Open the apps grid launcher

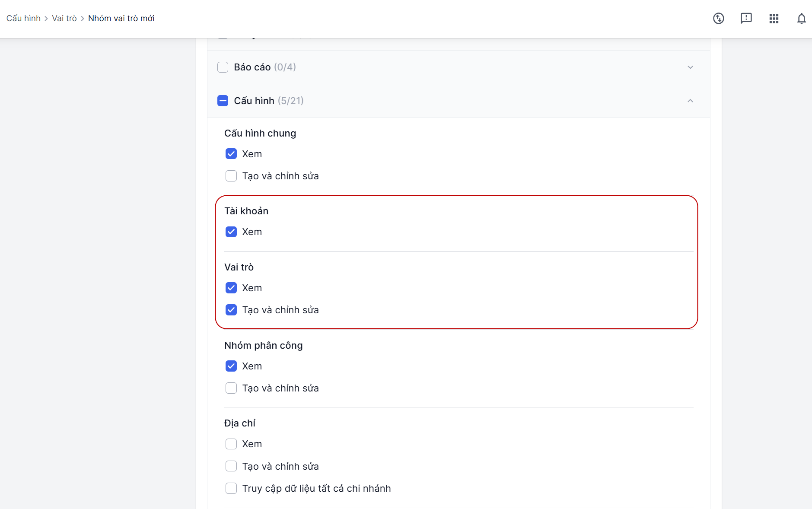(x=774, y=19)
